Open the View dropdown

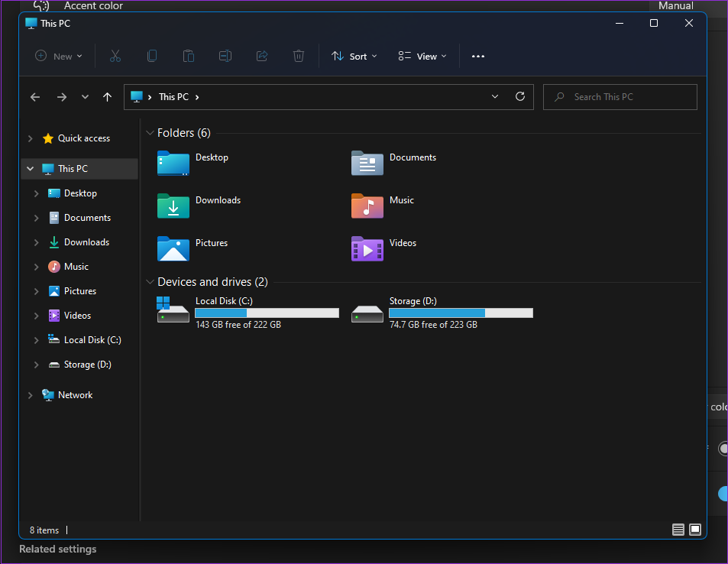[x=422, y=56]
